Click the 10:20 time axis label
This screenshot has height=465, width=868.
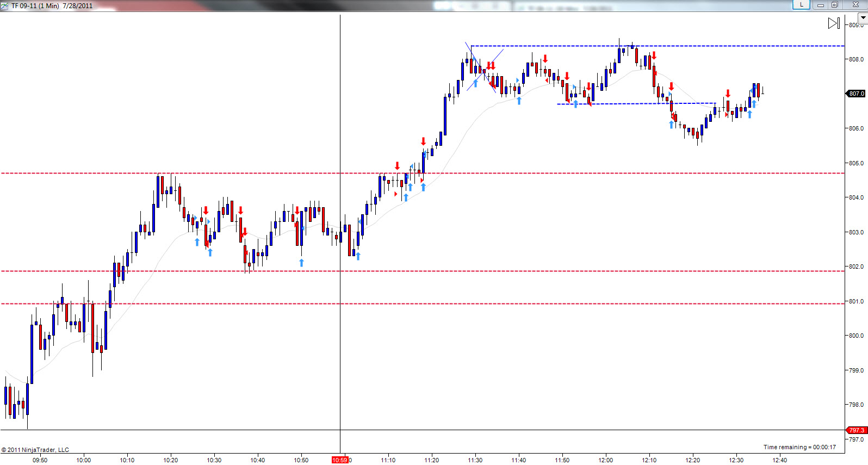(x=171, y=460)
